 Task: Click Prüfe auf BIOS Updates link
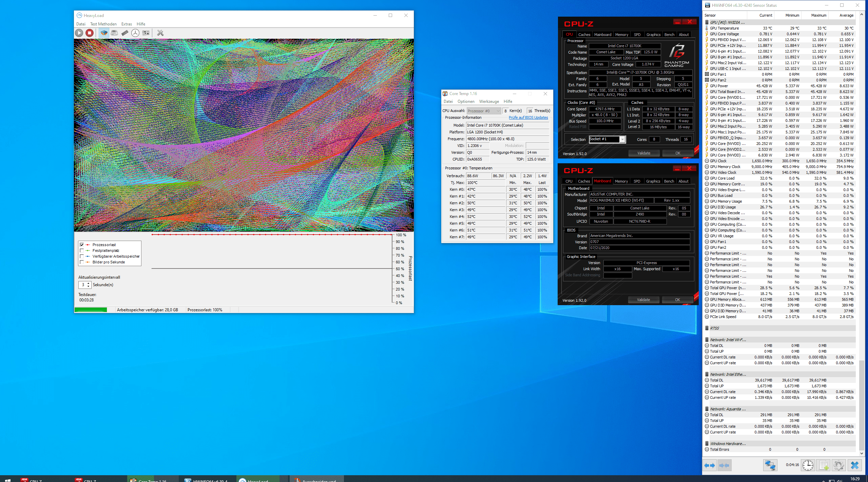click(x=528, y=117)
